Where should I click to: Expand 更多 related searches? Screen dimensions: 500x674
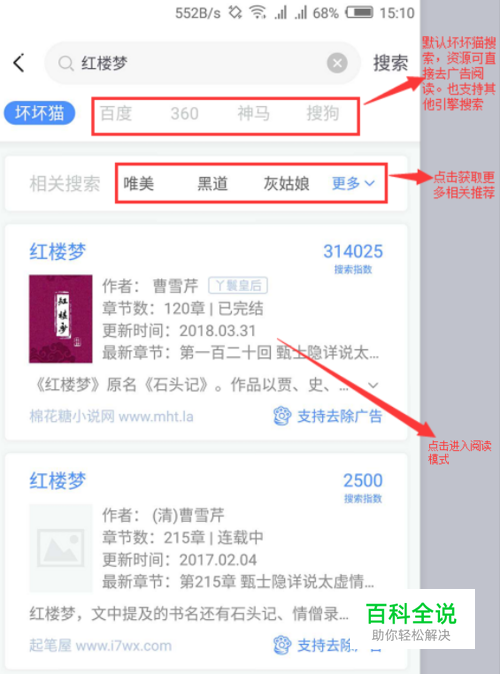pyautogui.click(x=353, y=183)
